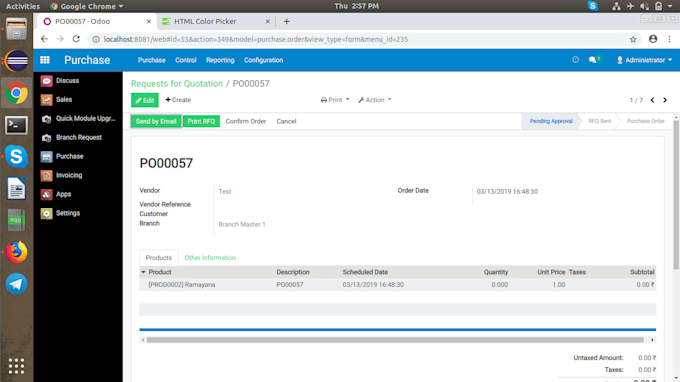Image resolution: width=680 pixels, height=382 pixels.
Task: Select Pending Approval status stage
Action: point(551,121)
